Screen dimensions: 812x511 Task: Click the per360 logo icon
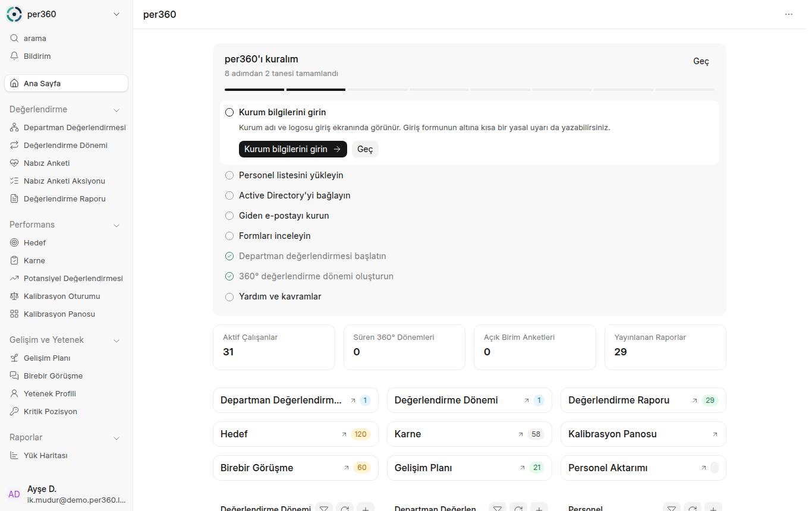click(x=14, y=14)
